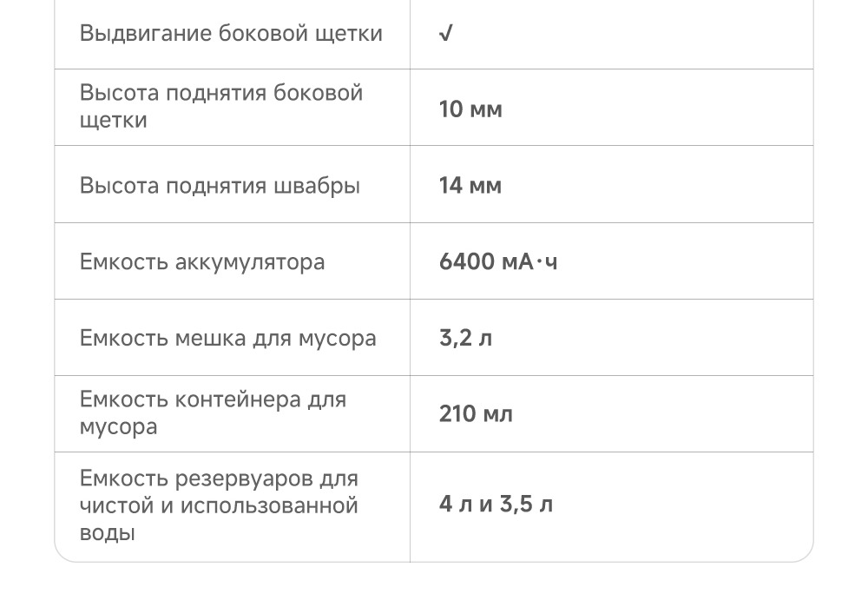Click the side brush extension checkmark
868x607 pixels.
tap(445, 34)
